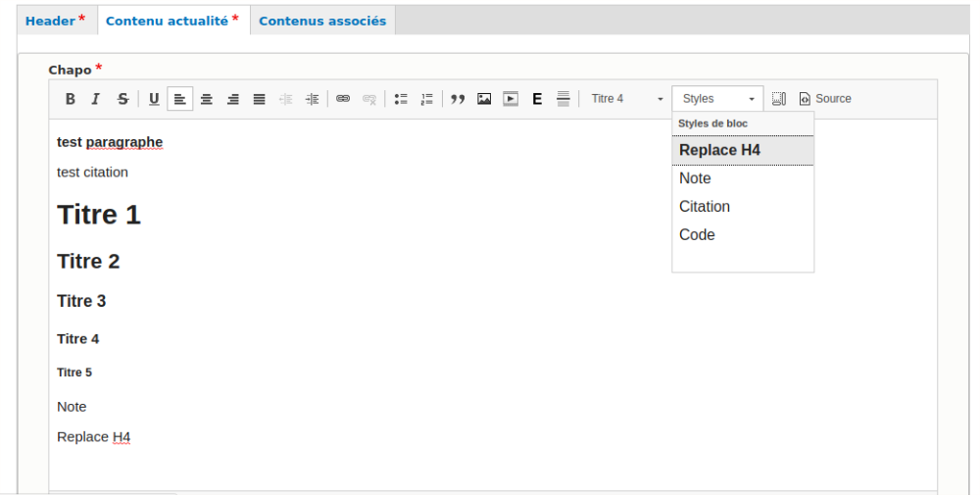Open the Titre 4 format dropdown
980x495 pixels.
627,99
